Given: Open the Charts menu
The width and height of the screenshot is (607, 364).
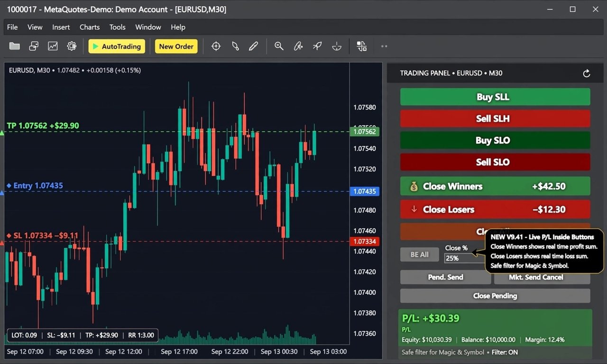Looking at the screenshot, I should click(x=90, y=27).
